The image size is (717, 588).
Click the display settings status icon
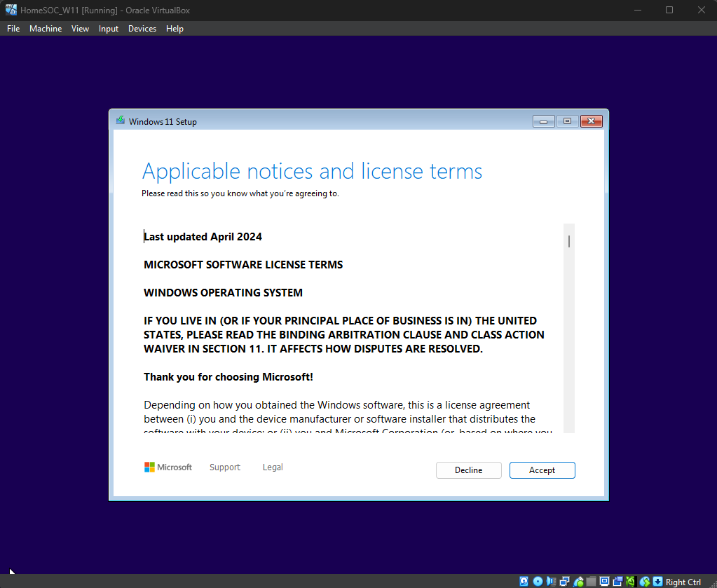point(605,582)
